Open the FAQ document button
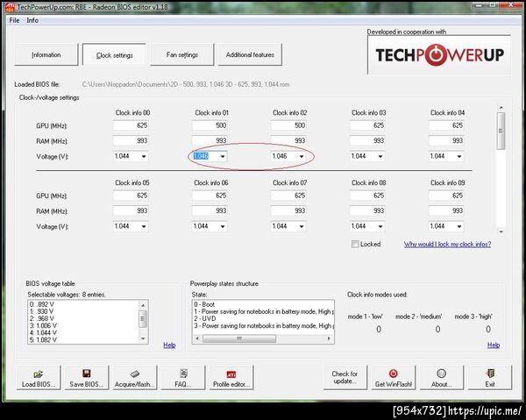Screen dimensions: 526x420 (183, 377)
